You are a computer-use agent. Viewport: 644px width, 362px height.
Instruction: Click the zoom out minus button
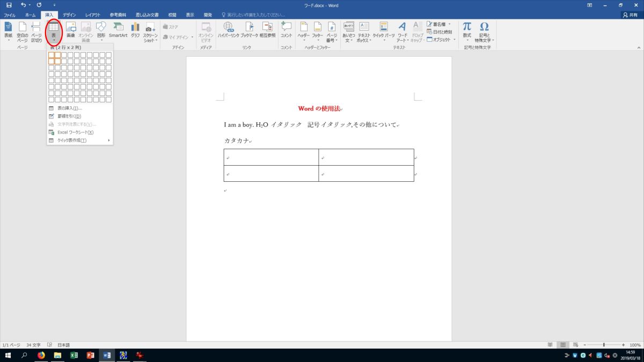[x=584, y=345]
